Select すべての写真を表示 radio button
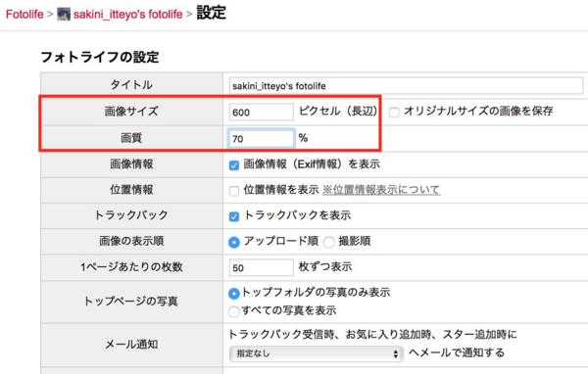This screenshot has height=374, width=588. click(234, 311)
